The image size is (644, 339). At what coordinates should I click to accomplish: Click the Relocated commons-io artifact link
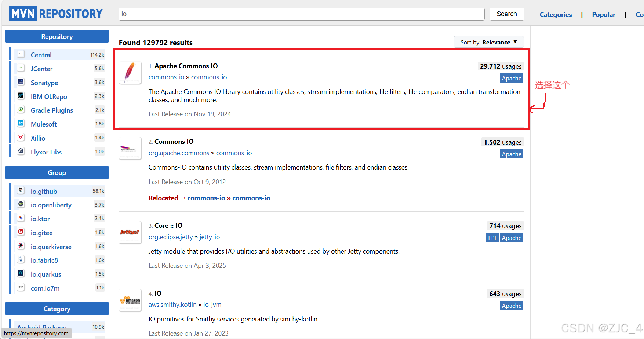(x=251, y=198)
